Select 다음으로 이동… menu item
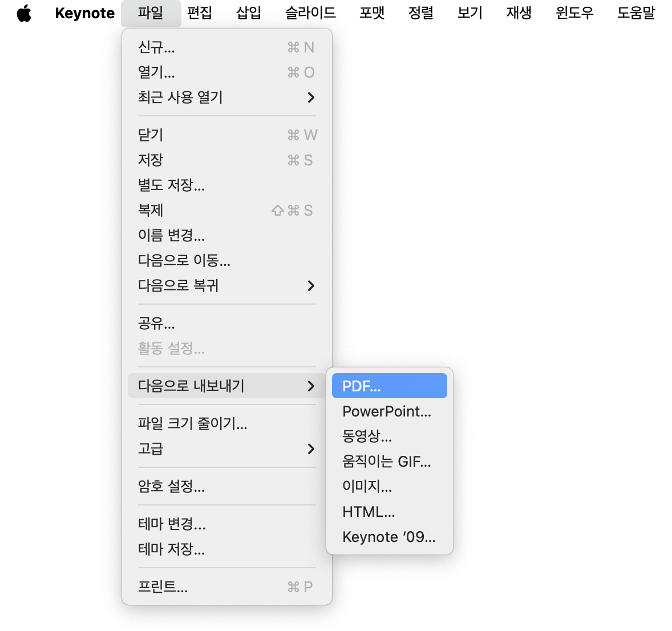The image size is (672, 631). tap(226, 260)
